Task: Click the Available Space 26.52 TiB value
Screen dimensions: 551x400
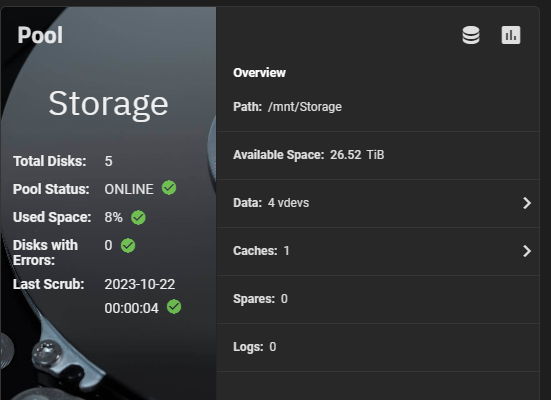Action: (357, 155)
